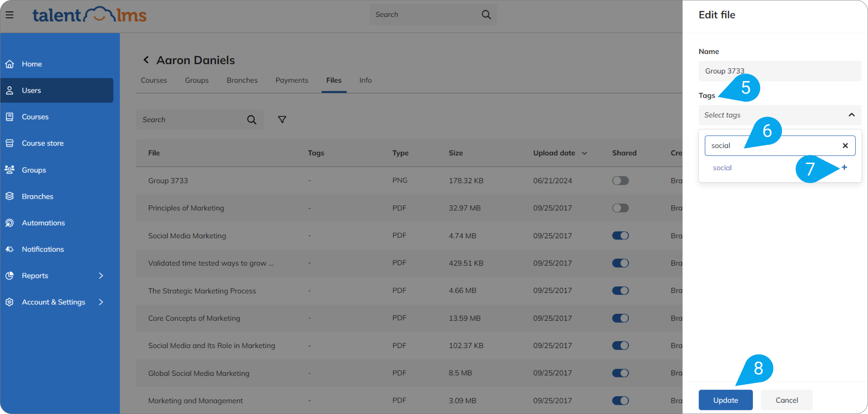Click upload date 06/21/2024
The height and width of the screenshot is (414, 868).
[552, 181]
